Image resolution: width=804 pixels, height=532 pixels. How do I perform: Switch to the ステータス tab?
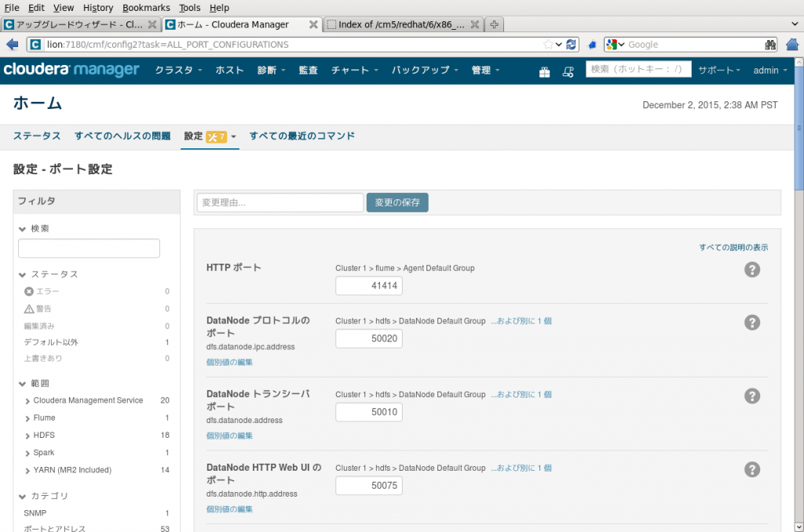[x=37, y=136]
